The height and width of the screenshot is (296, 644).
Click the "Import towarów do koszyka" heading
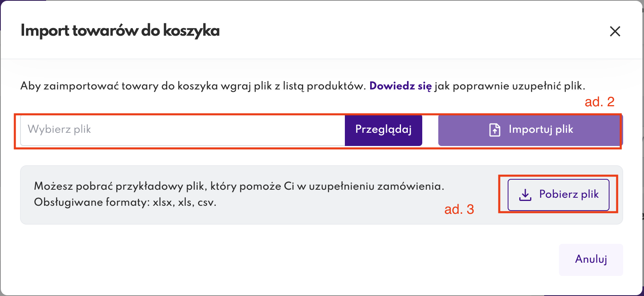(x=120, y=31)
